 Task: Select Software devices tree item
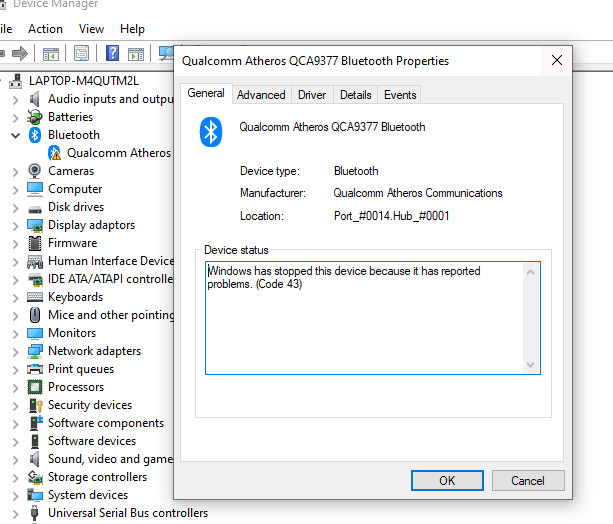[92, 441]
